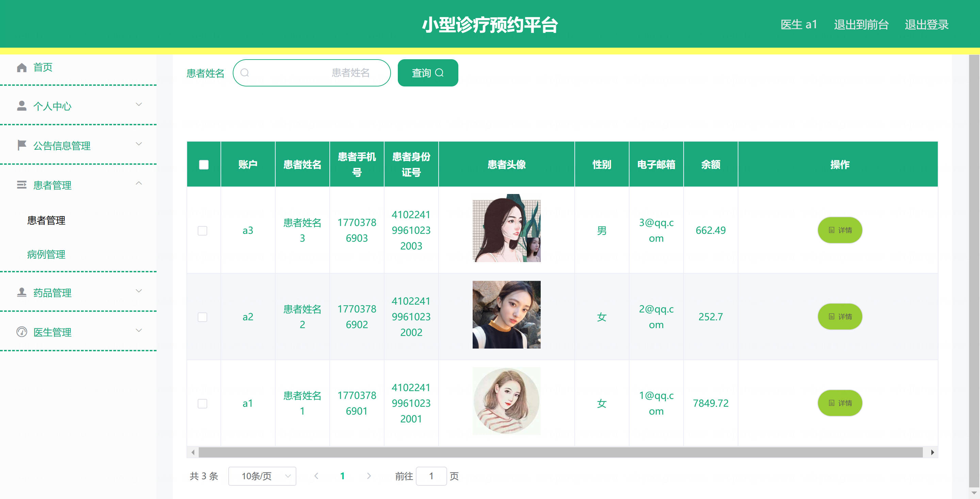Click the stamp icon beside 药品管理
The image size is (980, 499).
pos(22,292)
